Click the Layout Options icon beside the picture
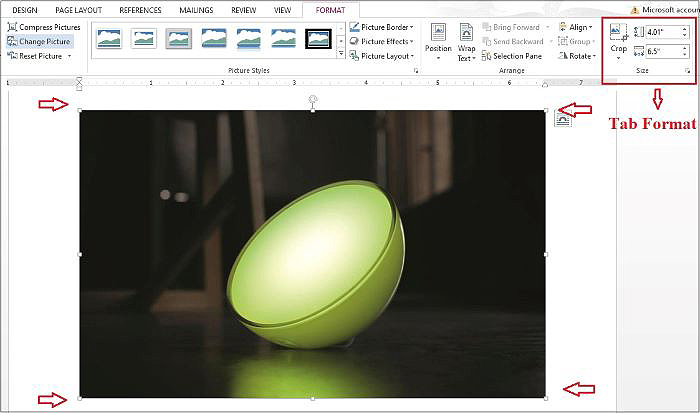The width and height of the screenshot is (700, 413). (x=563, y=119)
